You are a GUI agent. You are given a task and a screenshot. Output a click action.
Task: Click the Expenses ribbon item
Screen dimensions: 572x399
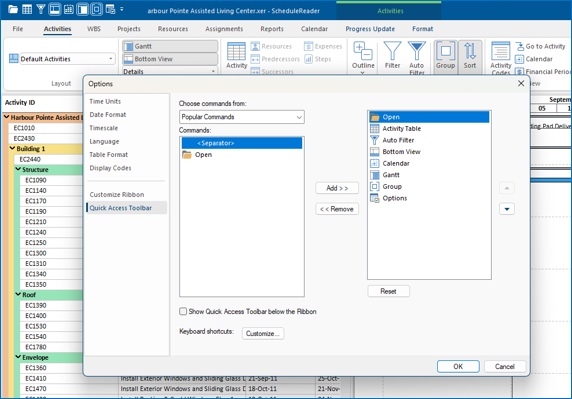[323, 46]
